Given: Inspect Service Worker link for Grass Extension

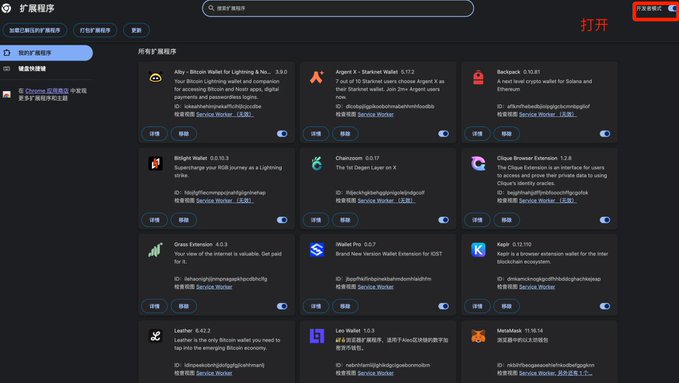Looking at the screenshot, I should tap(214, 286).
